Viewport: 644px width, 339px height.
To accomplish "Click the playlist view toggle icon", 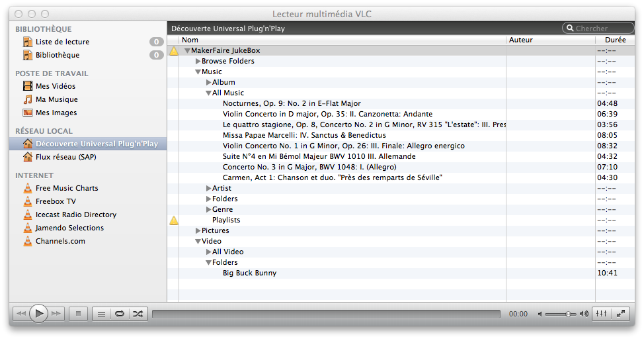I will coord(101,314).
